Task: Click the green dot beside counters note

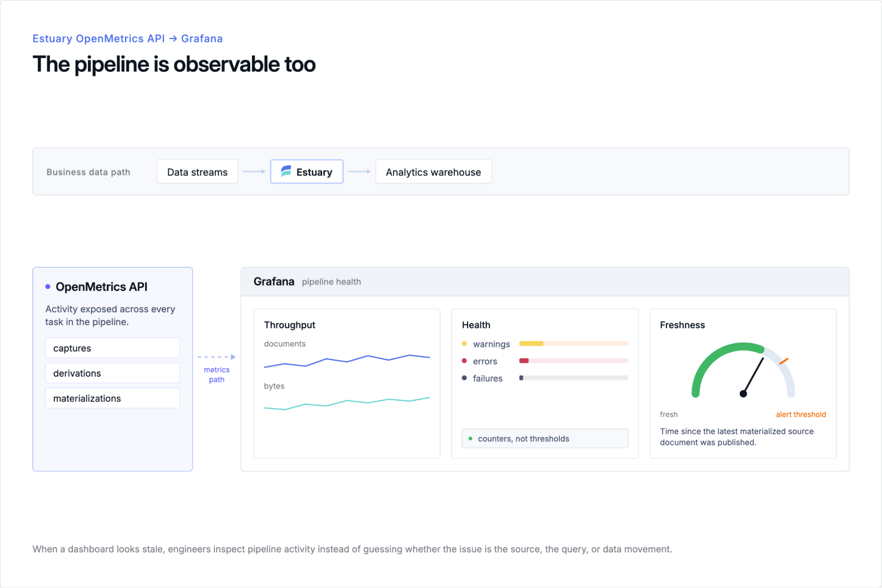Action: coord(470,438)
